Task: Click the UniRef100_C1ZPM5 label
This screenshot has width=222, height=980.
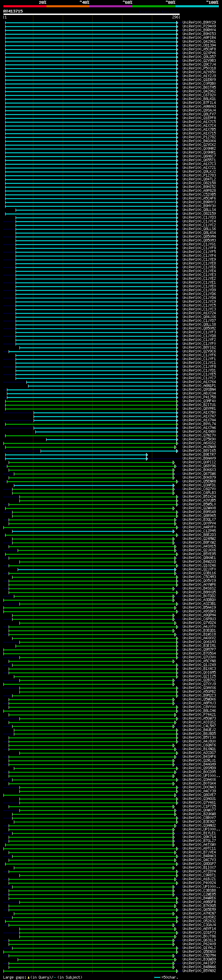Action: (199, 531)
